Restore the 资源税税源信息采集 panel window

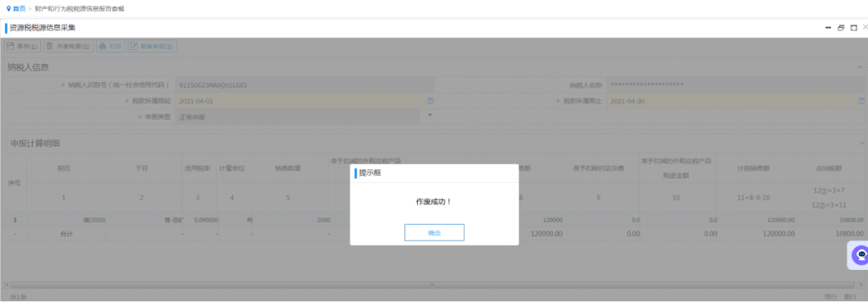[x=841, y=27]
